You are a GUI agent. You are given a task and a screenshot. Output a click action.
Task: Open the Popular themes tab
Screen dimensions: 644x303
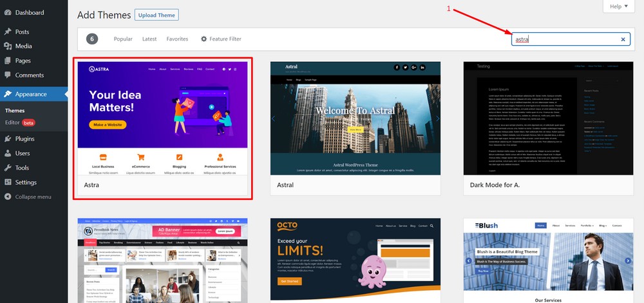(x=123, y=39)
